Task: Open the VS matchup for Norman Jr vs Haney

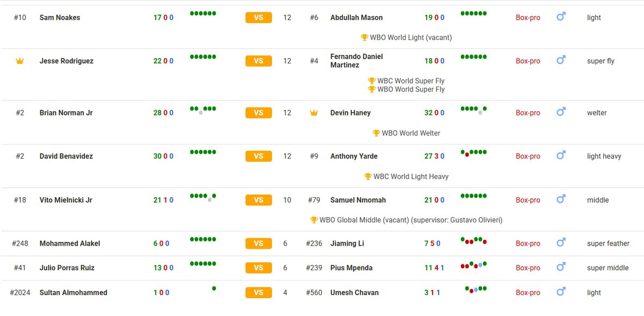Action: pos(259,113)
